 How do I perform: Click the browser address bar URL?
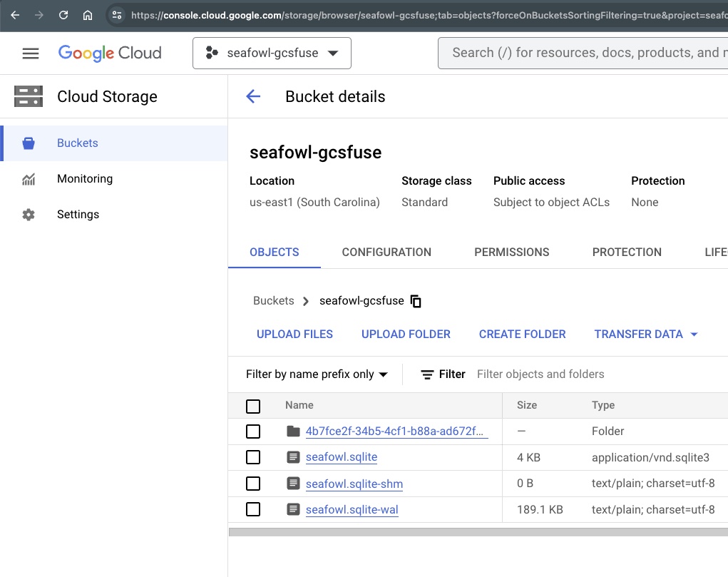click(x=429, y=15)
